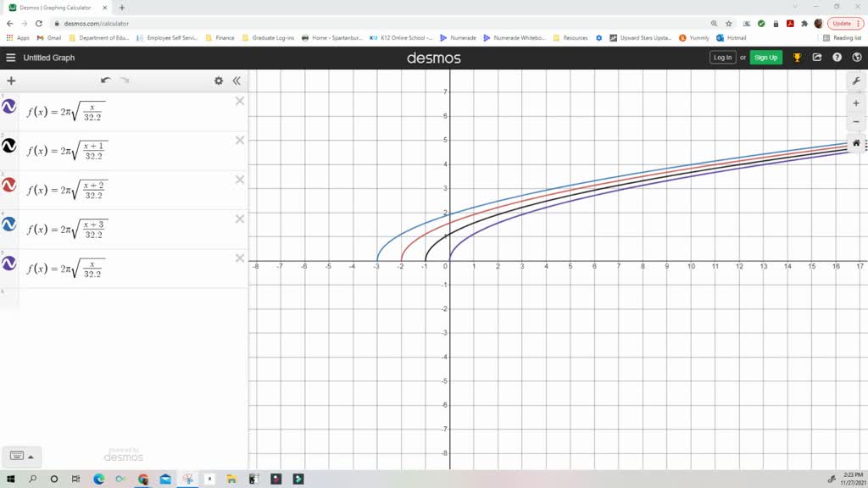The height and width of the screenshot is (488, 868).
Task: Open the Reading list in the bookmarks bar
Action: [x=845, y=37]
